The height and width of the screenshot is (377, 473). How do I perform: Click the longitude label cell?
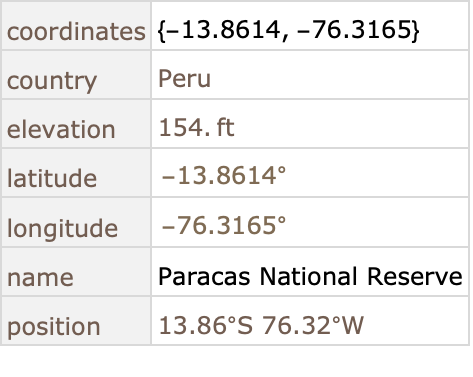[x=76, y=222]
